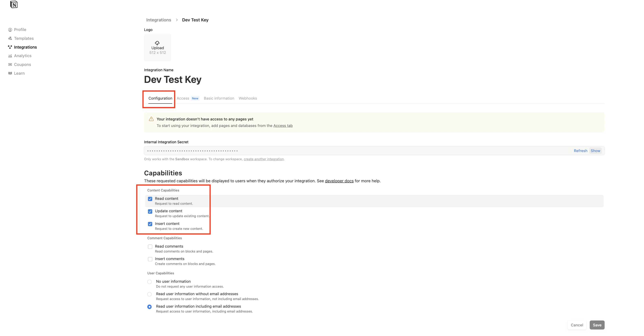Switch to the Access tab
Viewport: 644px width, 336px height.
(183, 98)
